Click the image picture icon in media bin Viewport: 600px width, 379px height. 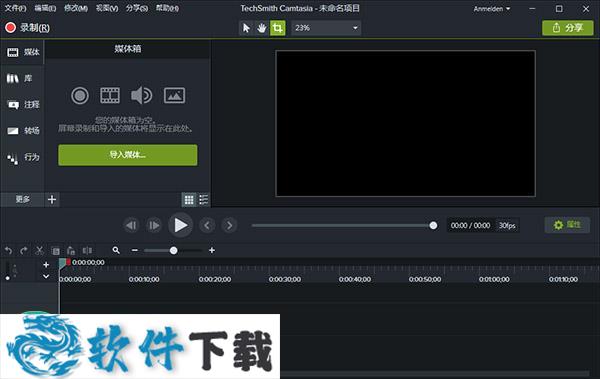tap(174, 95)
